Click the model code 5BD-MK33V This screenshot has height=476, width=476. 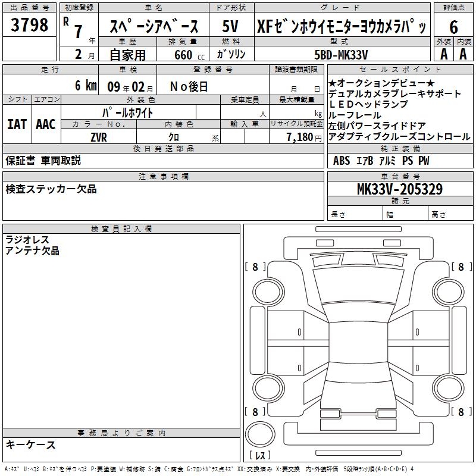[x=341, y=55]
